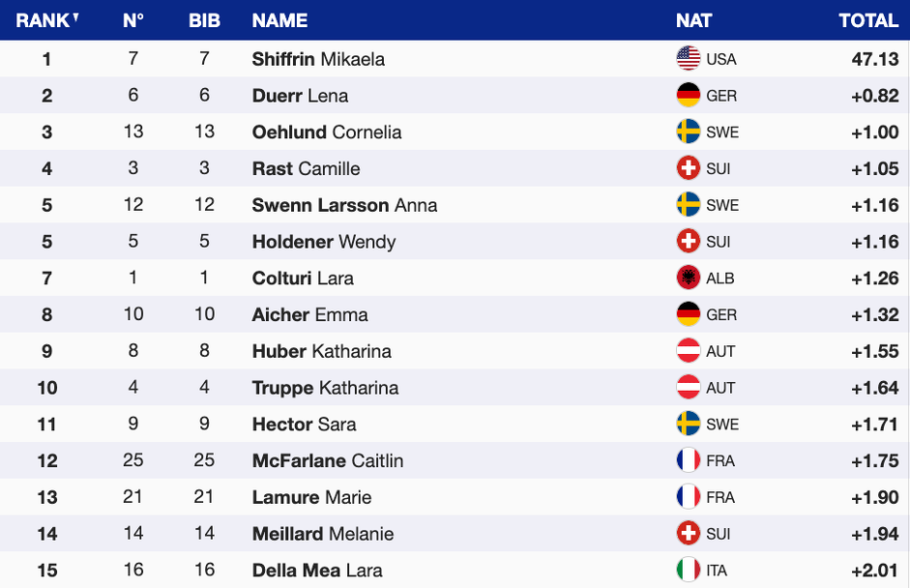Click Shiffrin's total time 47.13
Image resolution: width=910 pixels, height=588 pixels.
[875, 59]
